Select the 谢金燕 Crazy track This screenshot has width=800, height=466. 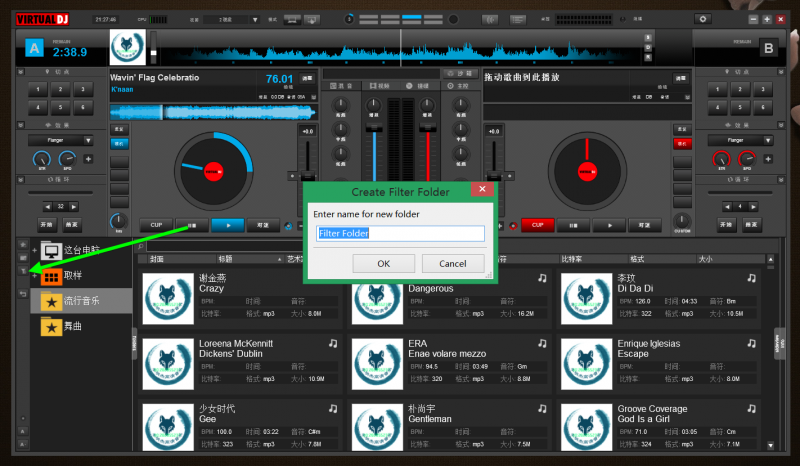pyautogui.click(x=240, y=298)
